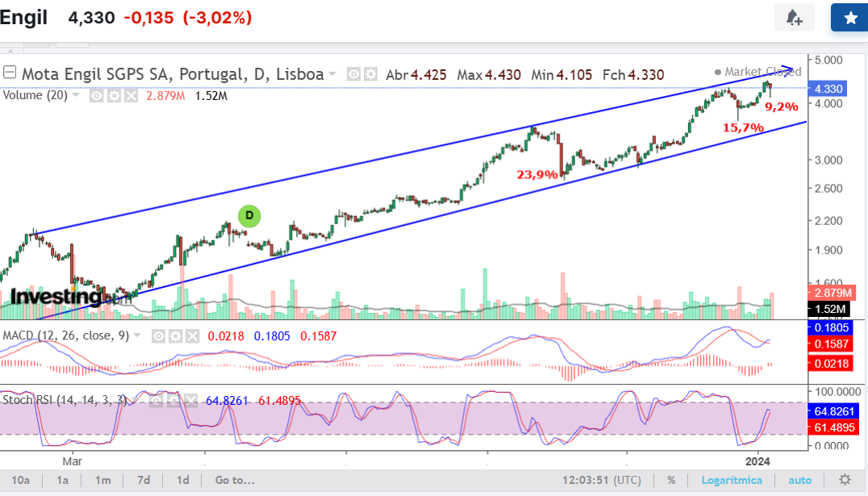Image resolution: width=868 pixels, height=496 pixels.
Task: Toggle the auto scale option
Action: click(800, 480)
